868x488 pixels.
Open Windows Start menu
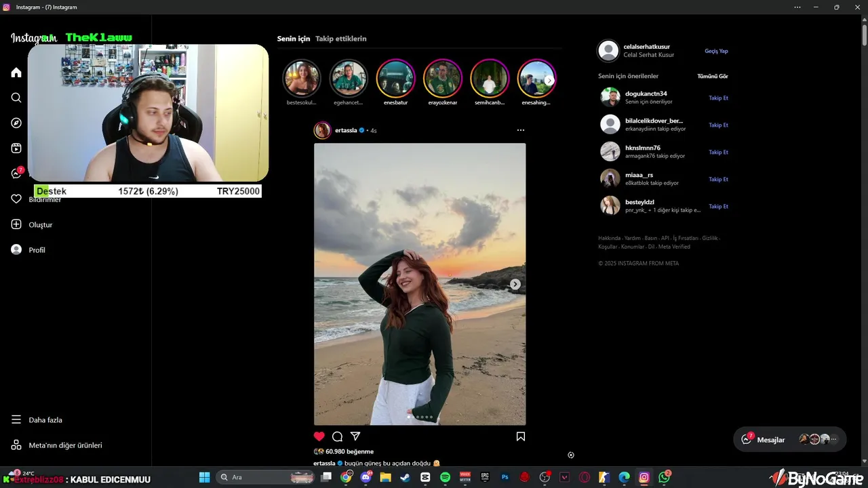click(x=204, y=477)
